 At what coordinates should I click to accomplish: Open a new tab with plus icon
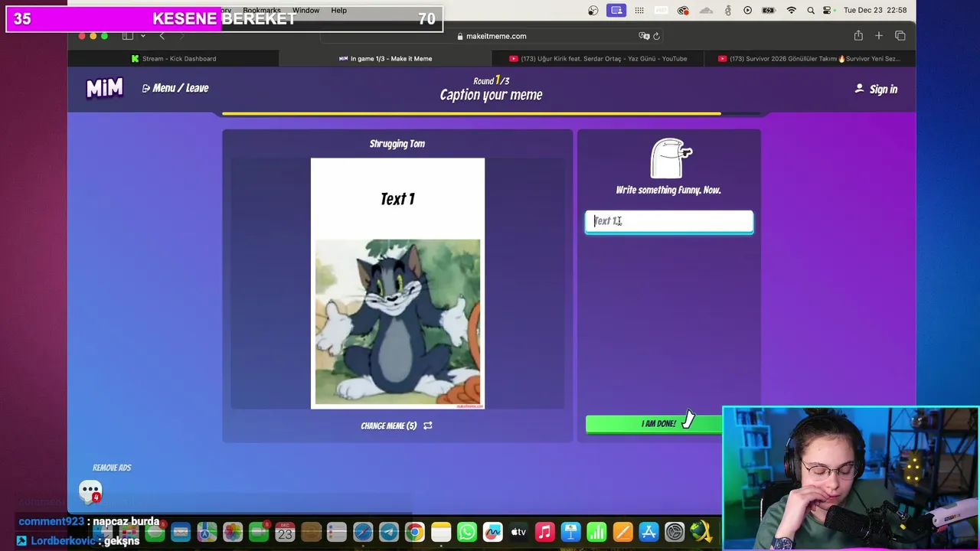pyautogui.click(x=879, y=35)
